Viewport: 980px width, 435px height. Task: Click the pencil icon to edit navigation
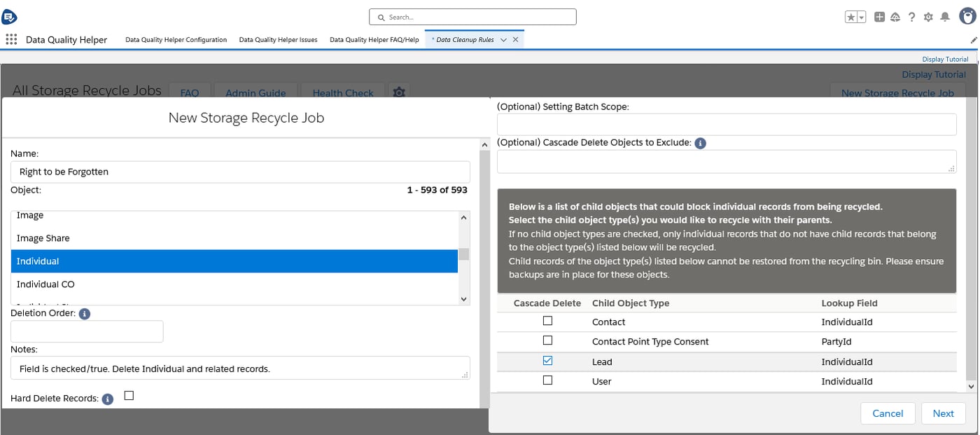point(974,40)
